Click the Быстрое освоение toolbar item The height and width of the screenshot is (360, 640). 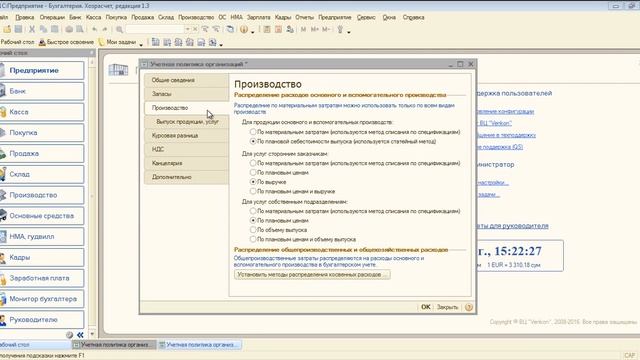click(x=66, y=42)
